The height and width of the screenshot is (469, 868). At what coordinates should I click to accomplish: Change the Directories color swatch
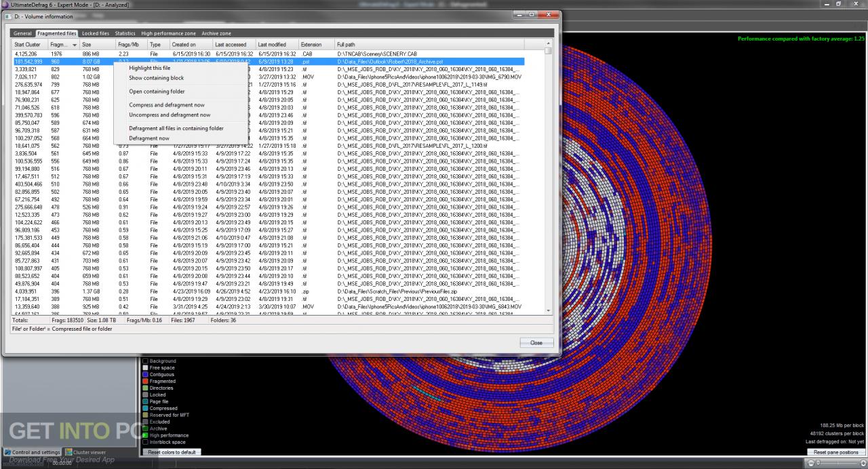coord(145,388)
